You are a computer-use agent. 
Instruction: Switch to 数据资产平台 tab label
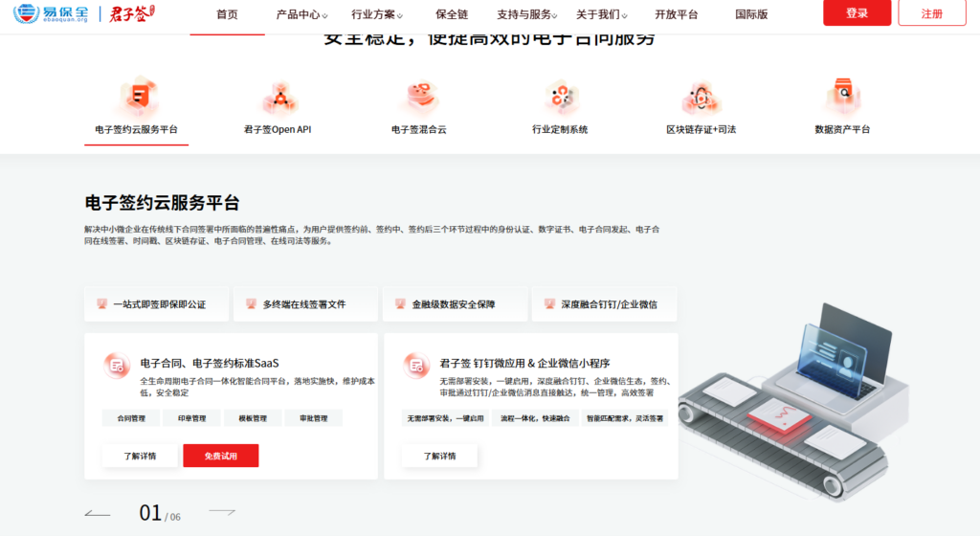pyautogui.click(x=842, y=129)
